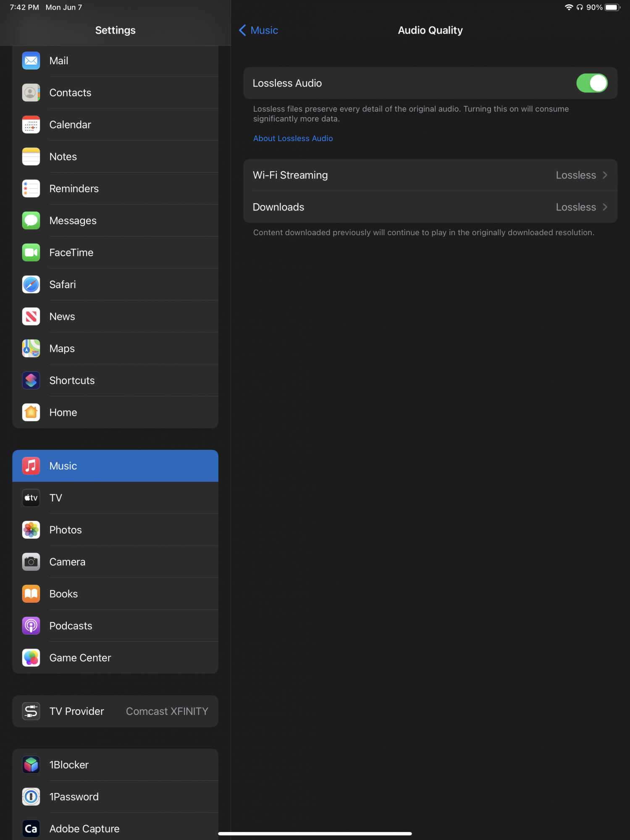The width and height of the screenshot is (630, 840).
Task: Tap the Reminders app icon
Action: (31, 189)
